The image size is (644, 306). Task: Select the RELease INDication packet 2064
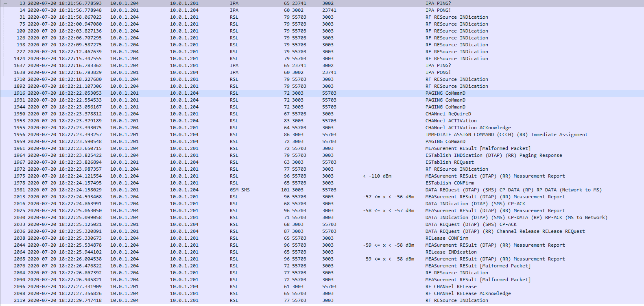tap(451, 252)
